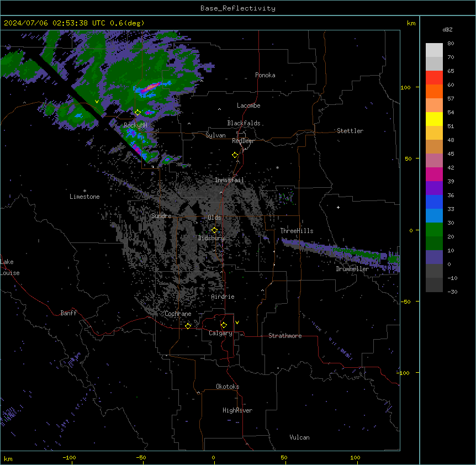This screenshot has height=465, width=476.
Task: Click the Stettler label
Action: (350, 131)
